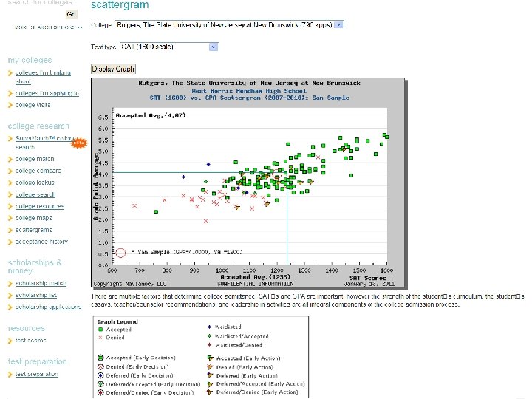Click West Morris Mendham High School title

pyautogui.click(x=249, y=91)
